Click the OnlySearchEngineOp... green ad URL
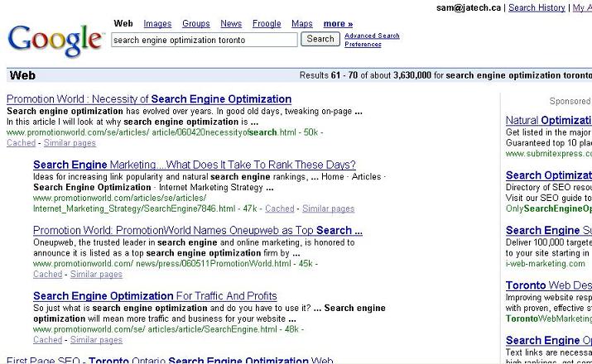This screenshot has width=592, height=364. click(549, 208)
